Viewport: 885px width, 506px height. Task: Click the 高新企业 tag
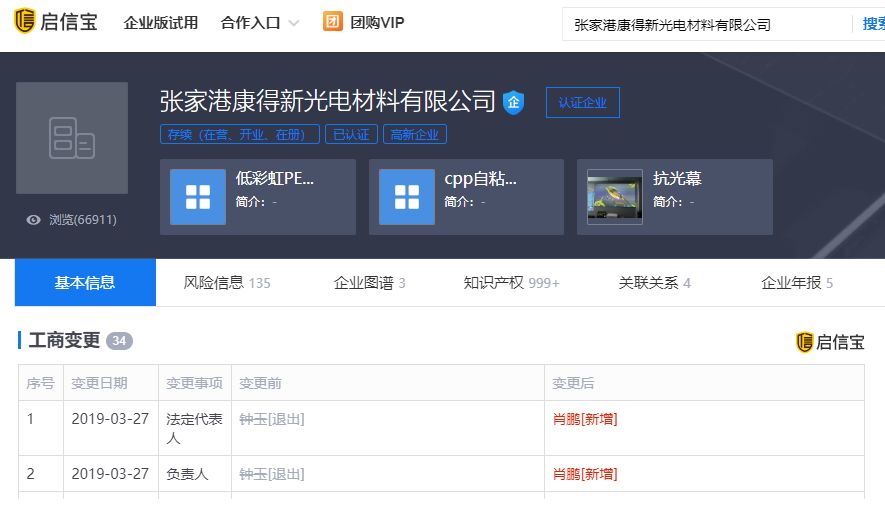coord(415,134)
